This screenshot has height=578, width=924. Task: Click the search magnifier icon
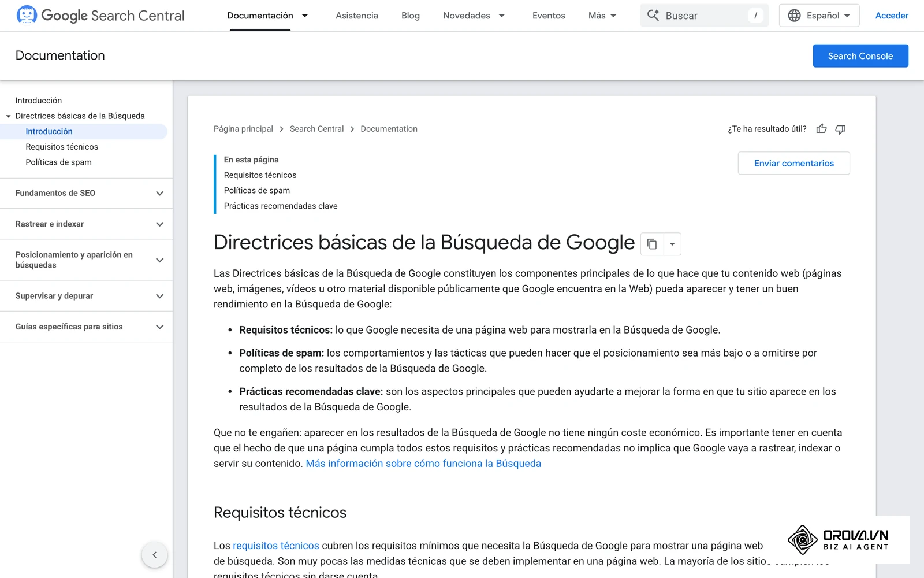[653, 16]
